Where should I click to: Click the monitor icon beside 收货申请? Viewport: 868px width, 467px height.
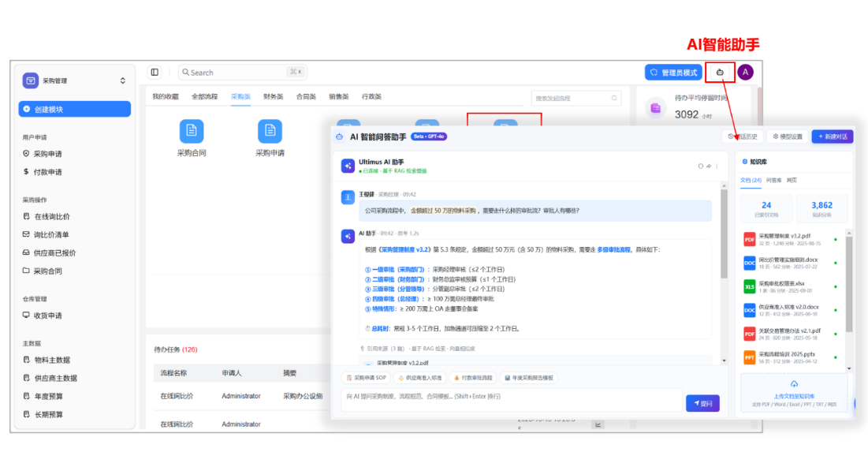pyautogui.click(x=26, y=316)
